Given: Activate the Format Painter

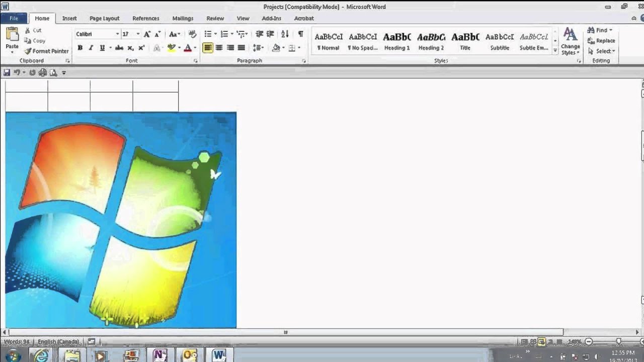Looking at the screenshot, I should (x=46, y=51).
